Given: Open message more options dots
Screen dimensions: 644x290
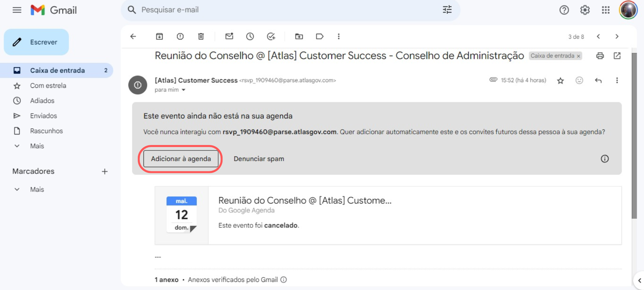Looking at the screenshot, I should coord(617,80).
